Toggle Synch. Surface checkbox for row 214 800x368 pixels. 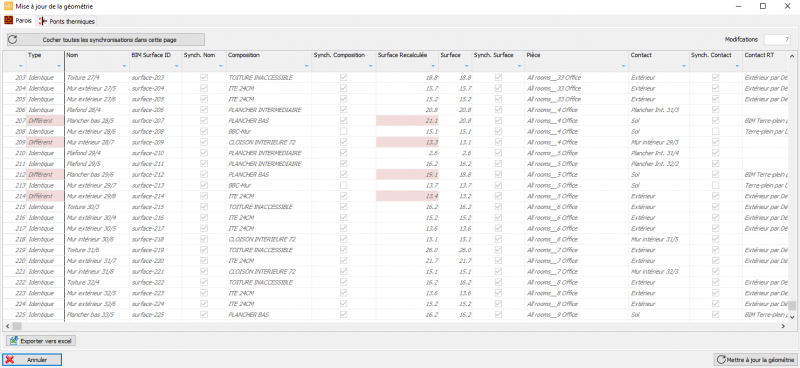click(498, 195)
